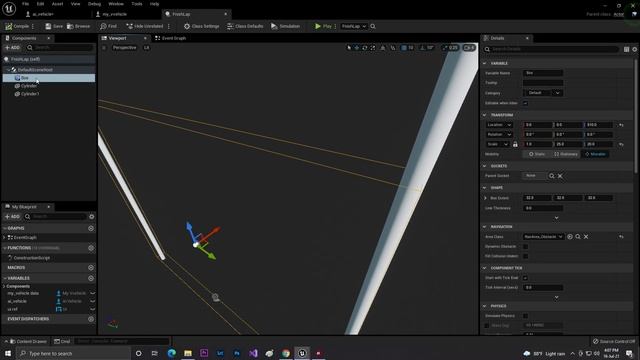Click the My Blueprint ADD button
This screenshot has width=640, height=360.
[x=12, y=216]
